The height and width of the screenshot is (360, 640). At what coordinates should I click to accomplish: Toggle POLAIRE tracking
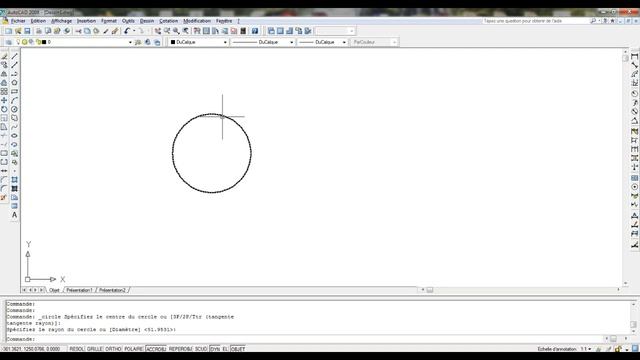click(133, 349)
